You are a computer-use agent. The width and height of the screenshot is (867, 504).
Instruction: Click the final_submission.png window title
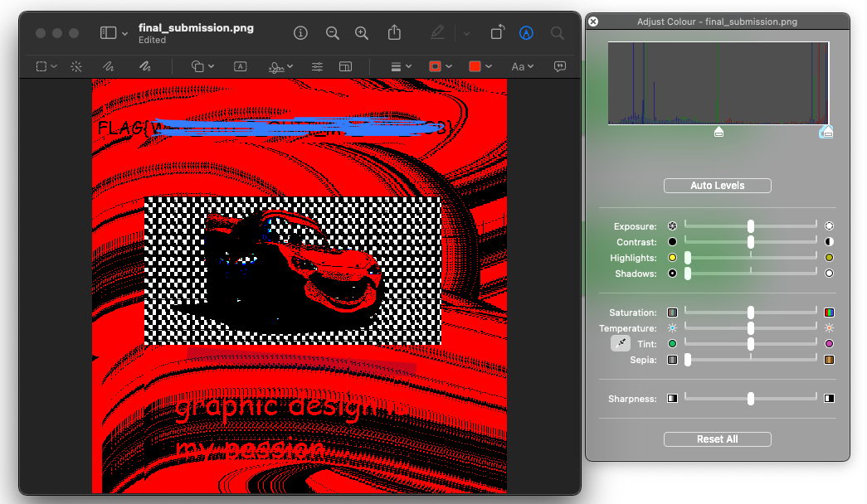197,27
